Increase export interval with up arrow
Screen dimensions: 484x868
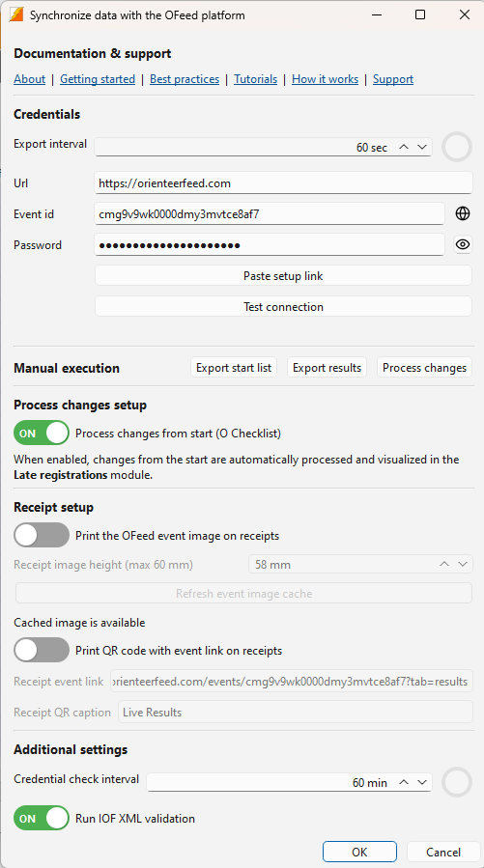[404, 148]
